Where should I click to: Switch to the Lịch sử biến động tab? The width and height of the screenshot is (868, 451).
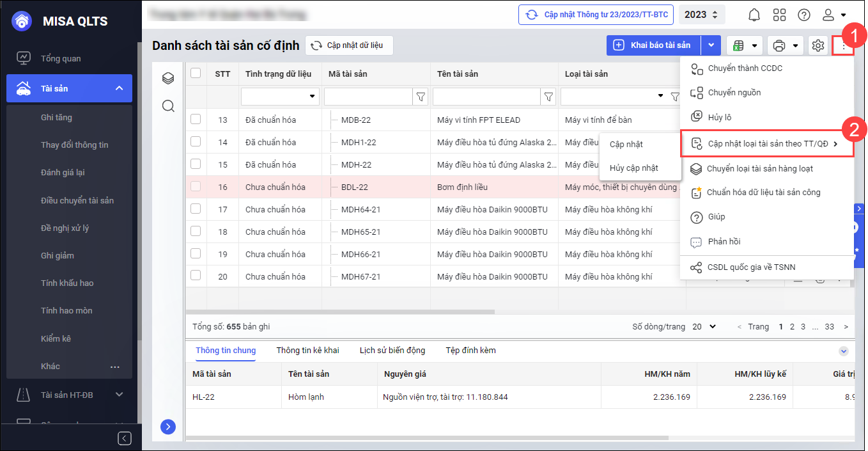coord(392,350)
